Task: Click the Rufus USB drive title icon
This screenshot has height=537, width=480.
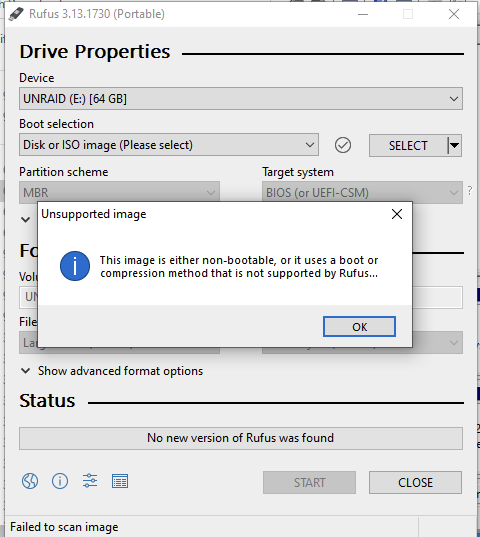Action: 16,14
